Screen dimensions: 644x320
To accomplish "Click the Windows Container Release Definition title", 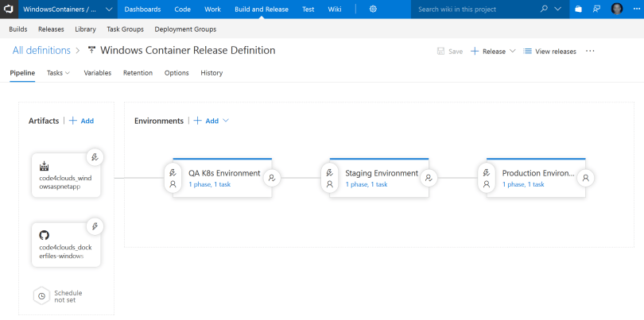I will (188, 51).
